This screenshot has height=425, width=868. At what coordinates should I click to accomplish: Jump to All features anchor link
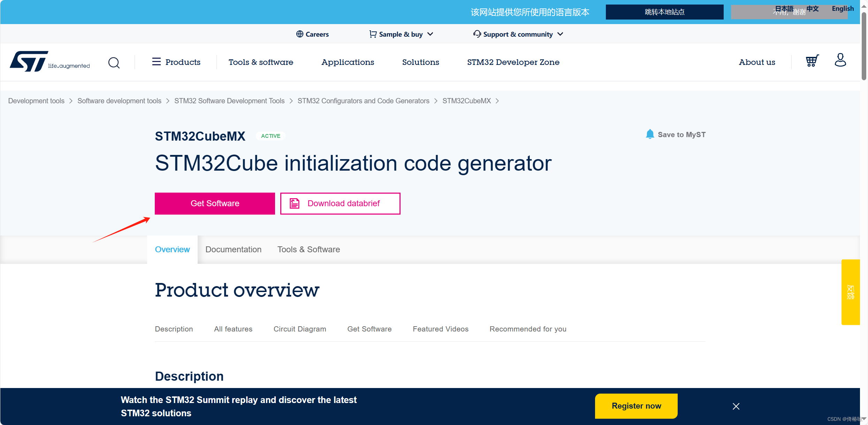coord(233,329)
